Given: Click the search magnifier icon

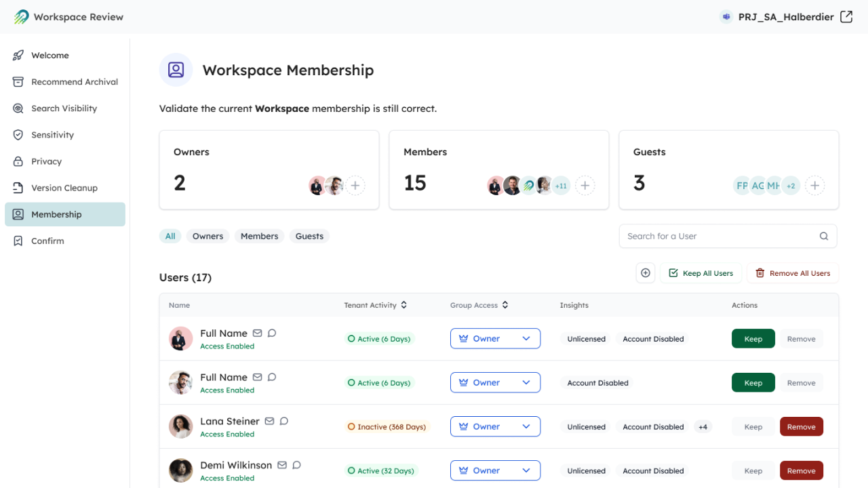Looking at the screenshot, I should tap(824, 237).
